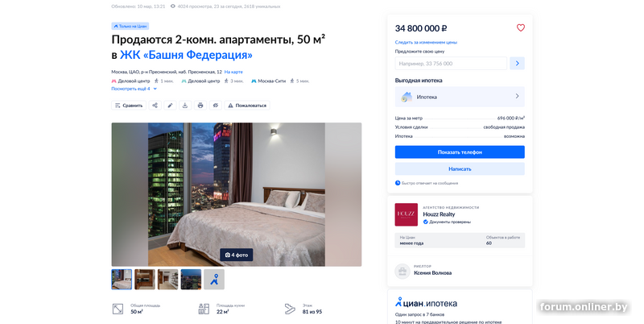
Task: Open the 4 фото gallery badge
Action: (236, 255)
